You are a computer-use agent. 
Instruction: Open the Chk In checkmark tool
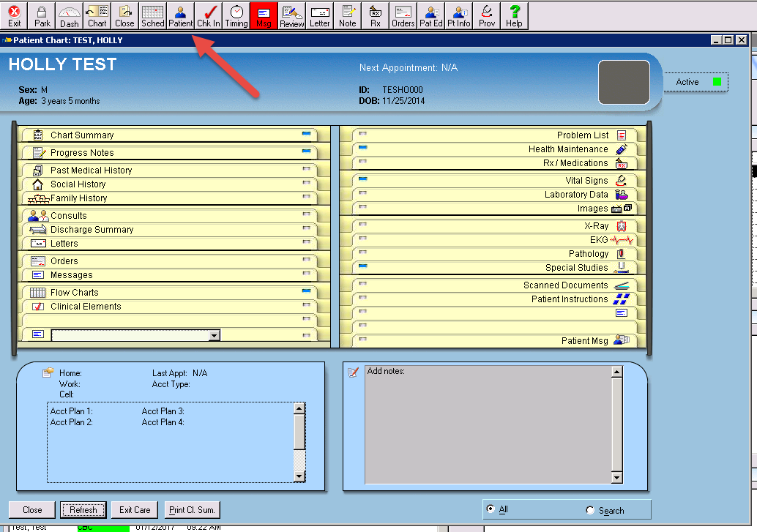[x=209, y=15]
